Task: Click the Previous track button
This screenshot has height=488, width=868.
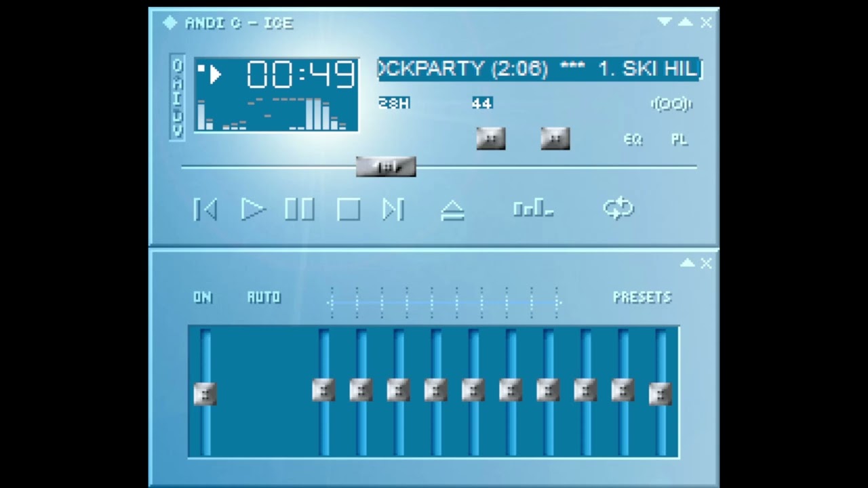Action: [x=205, y=209]
